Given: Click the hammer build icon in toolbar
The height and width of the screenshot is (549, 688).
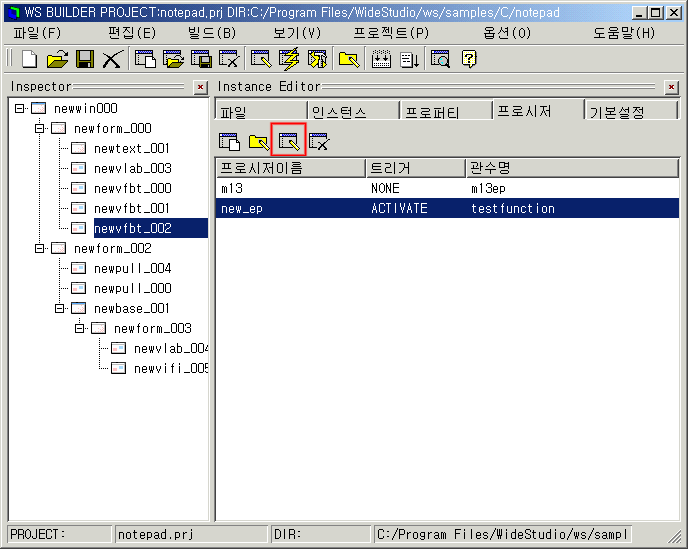Looking at the screenshot, I should tap(318, 59).
